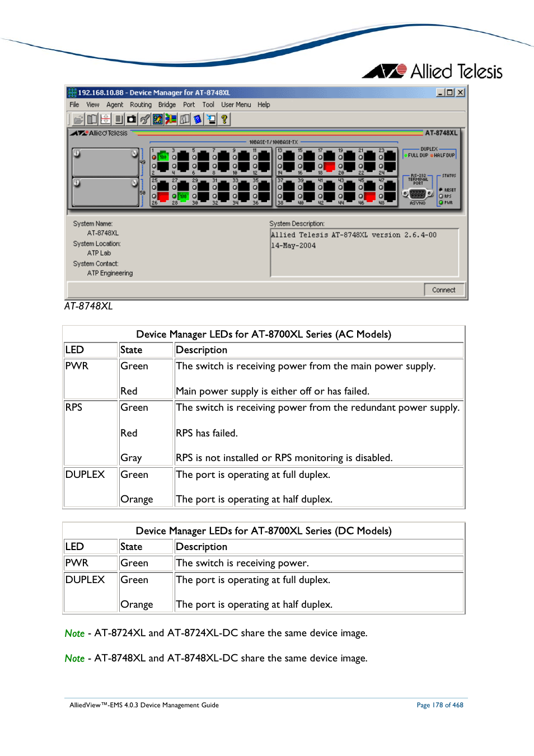Screen dimensions: 534x756
Task: Click the open folder toolbar icon
Action: [78, 119]
